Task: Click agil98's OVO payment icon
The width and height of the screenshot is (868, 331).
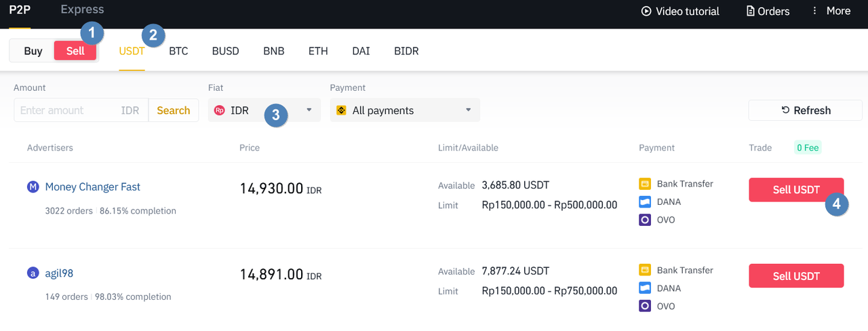Action: (x=645, y=306)
